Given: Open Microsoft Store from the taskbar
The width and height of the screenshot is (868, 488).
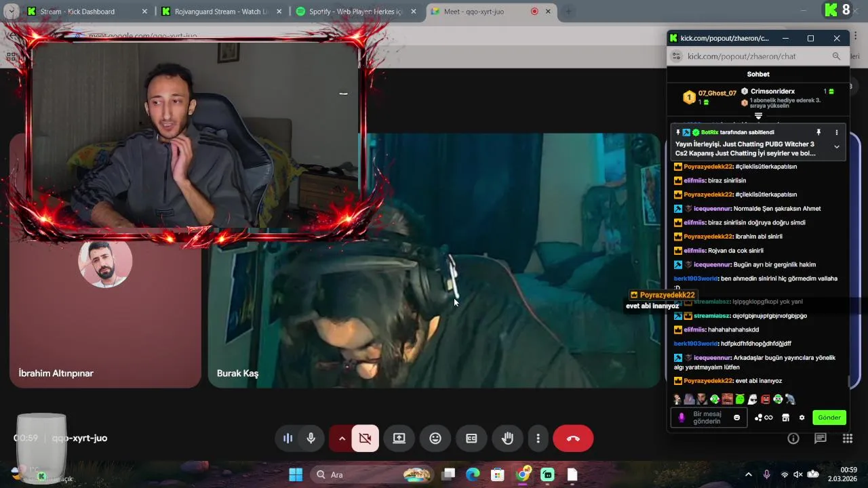Looking at the screenshot, I should pyautogui.click(x=498, y=474).
